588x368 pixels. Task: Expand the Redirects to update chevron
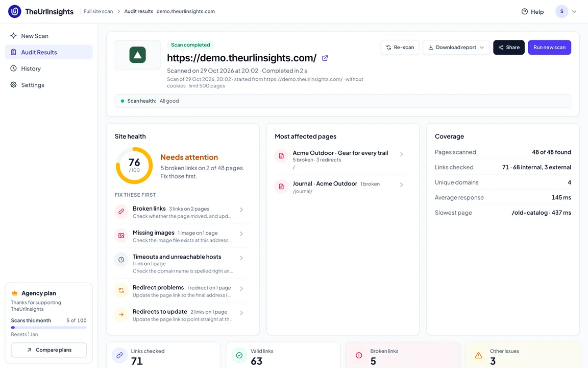pos(241,313)
